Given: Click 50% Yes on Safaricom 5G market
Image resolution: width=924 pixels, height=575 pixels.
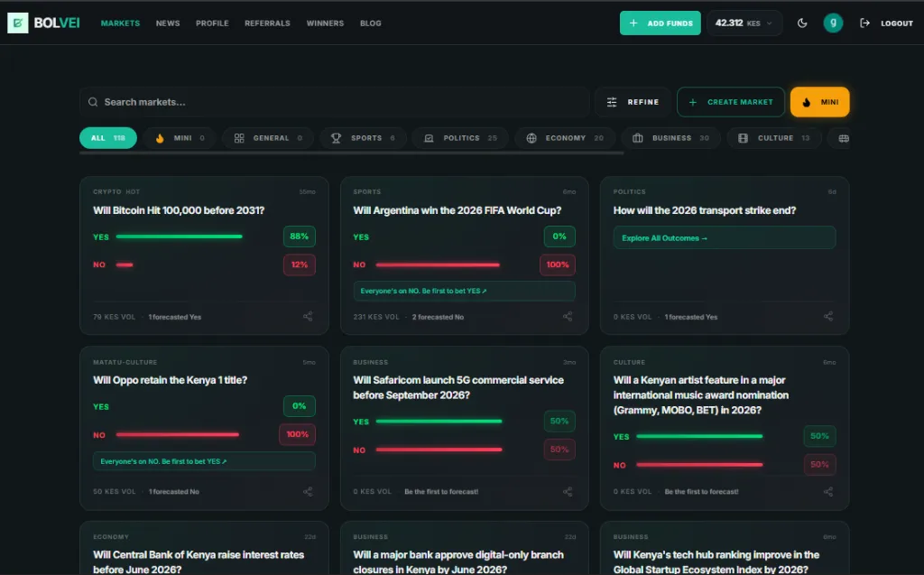Looking at the screenshot, I should 559,421.
